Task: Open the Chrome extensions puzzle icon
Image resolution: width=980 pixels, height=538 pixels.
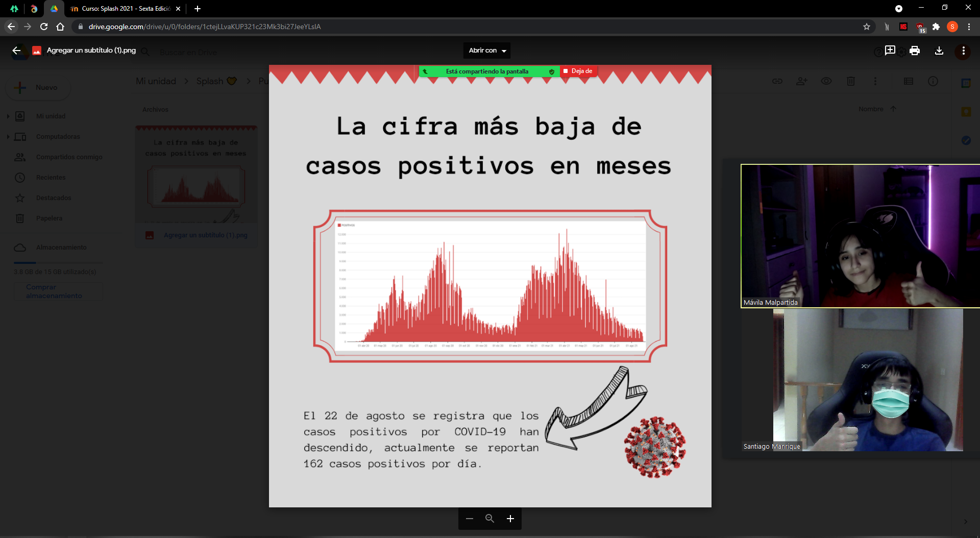Action: point(936,27)
